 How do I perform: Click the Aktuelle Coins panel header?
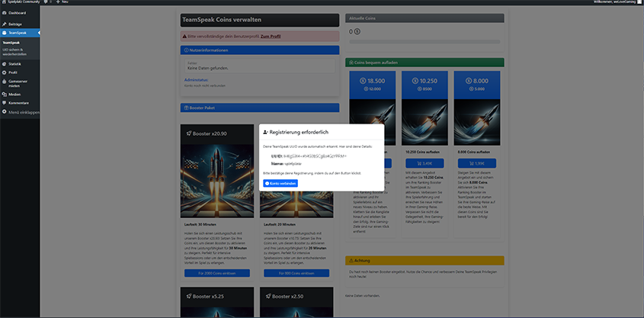(x=425, y=18)
